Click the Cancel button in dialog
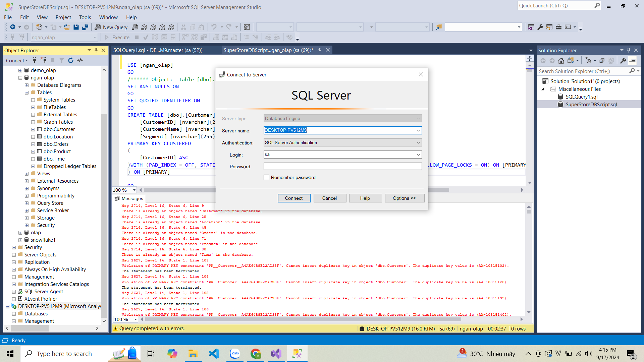 (329, 198)
